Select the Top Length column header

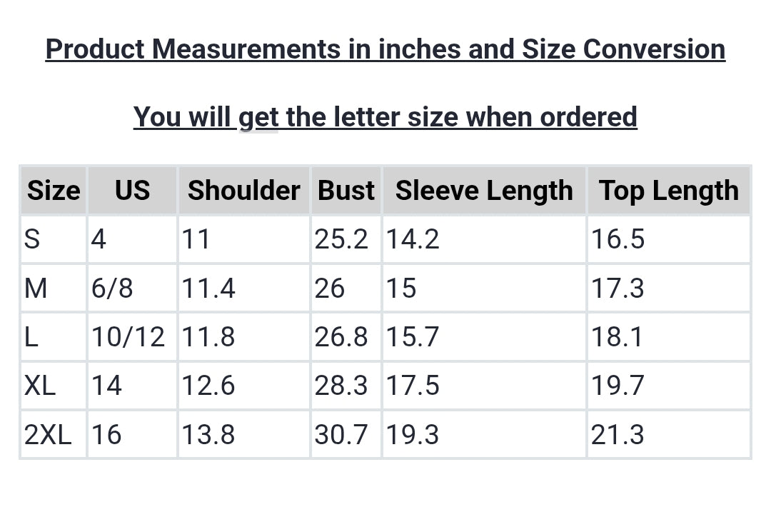tap(668, 191)
